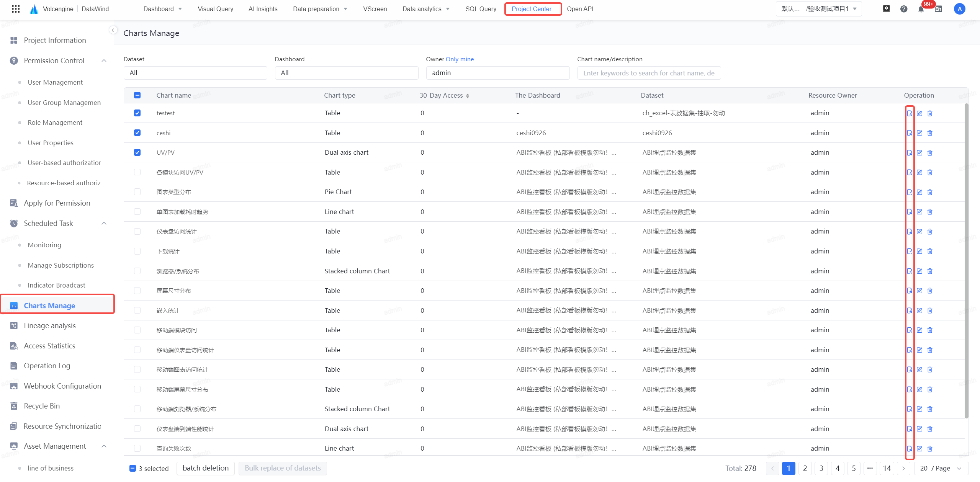Open Operation Log in sidebar
Screen dimensions: 980x482
click(47, 366)
